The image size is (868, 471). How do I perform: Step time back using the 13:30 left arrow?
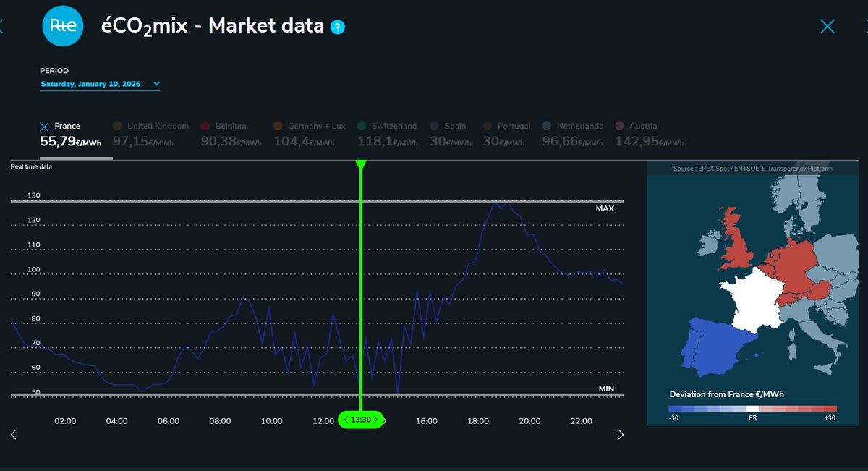[x=346, y=420]
